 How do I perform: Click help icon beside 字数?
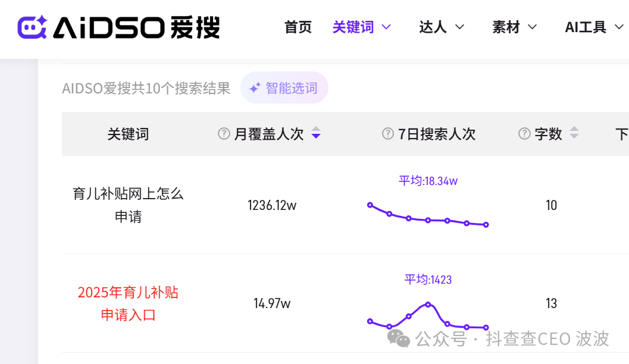tap(524, 134)
